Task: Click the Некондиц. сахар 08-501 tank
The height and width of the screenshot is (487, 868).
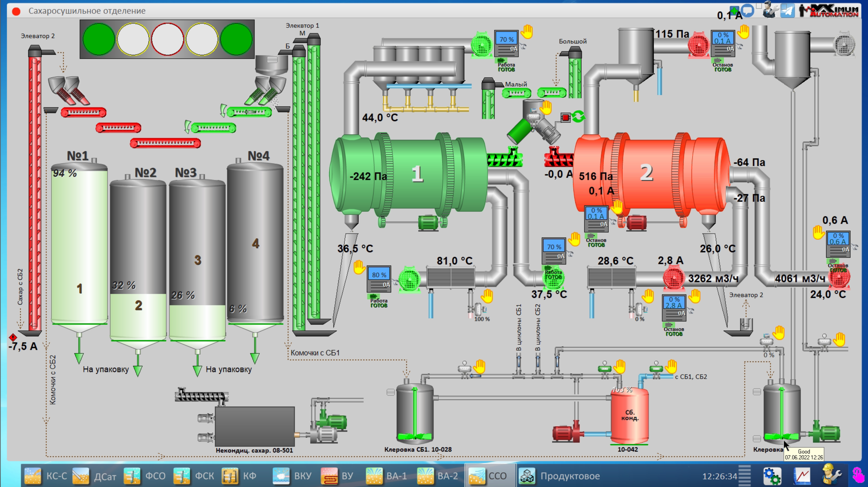Action: pos(255,426)
